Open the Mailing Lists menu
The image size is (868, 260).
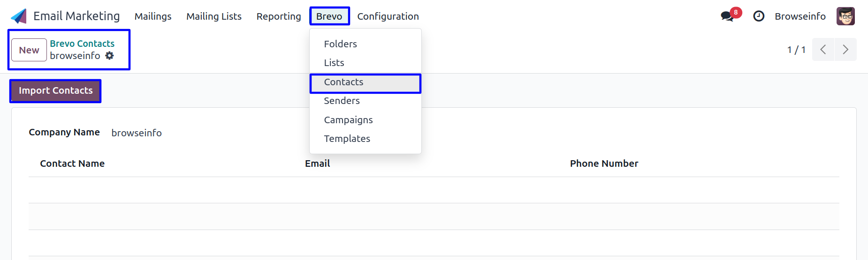point(214,16)
